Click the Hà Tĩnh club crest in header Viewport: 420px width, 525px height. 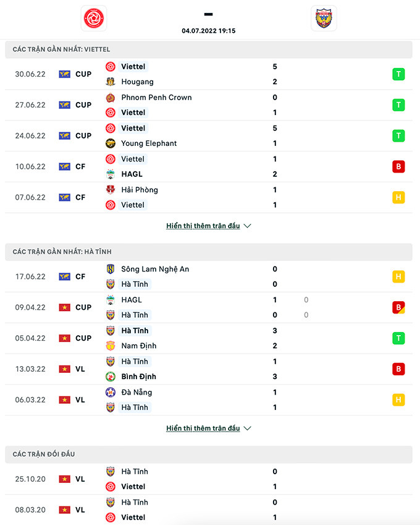pos(324,19)
